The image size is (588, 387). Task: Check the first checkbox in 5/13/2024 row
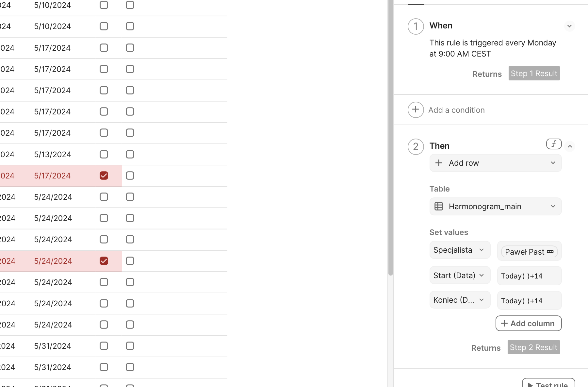[104, 155]
